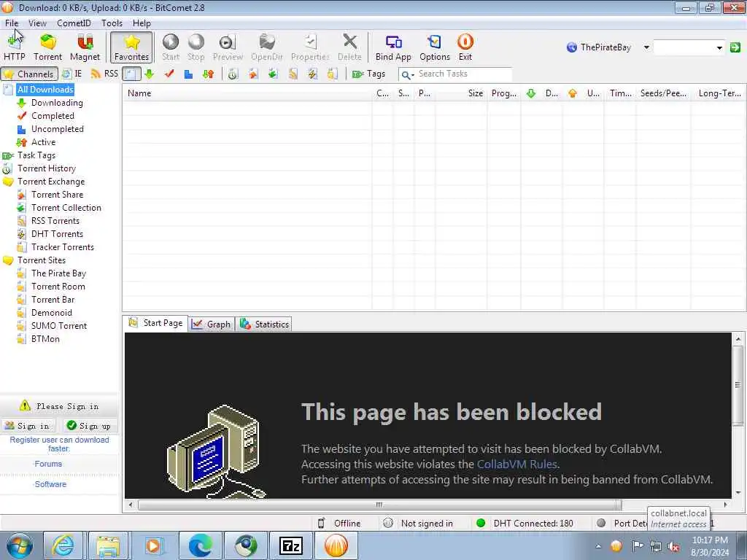Click the Sign in button
Image resolution: width=747 pixels, height=560 pixels.
click(x=28, y=426)
